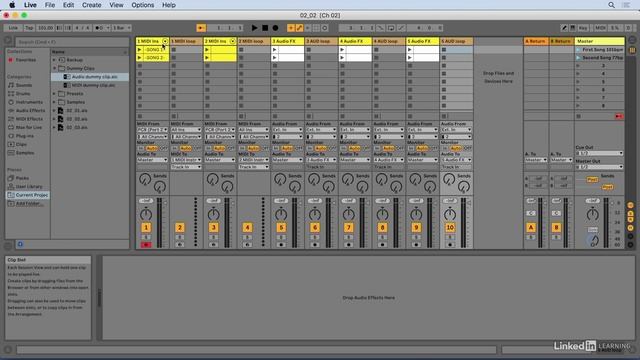Open MIDI From dropdown on 1 MIDI Ins track
The height and width of the screenshot is (360, 640).
[152, 130]
